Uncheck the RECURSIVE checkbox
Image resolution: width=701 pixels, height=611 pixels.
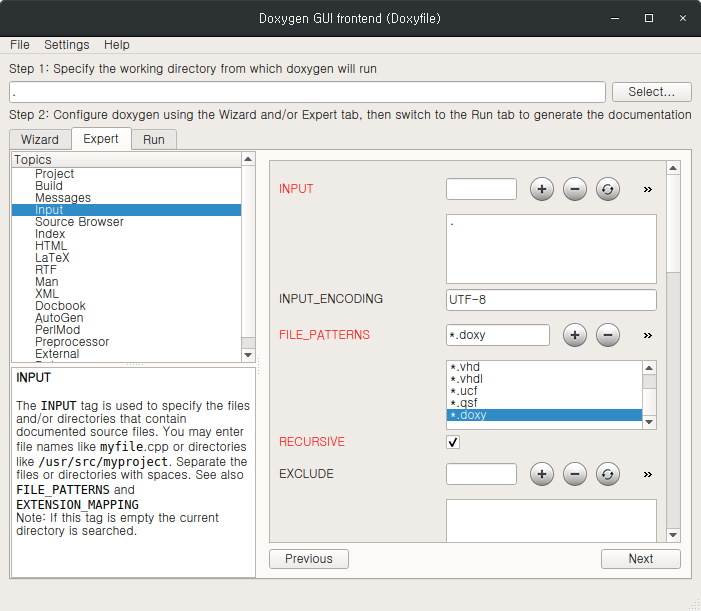pos(453,442)
